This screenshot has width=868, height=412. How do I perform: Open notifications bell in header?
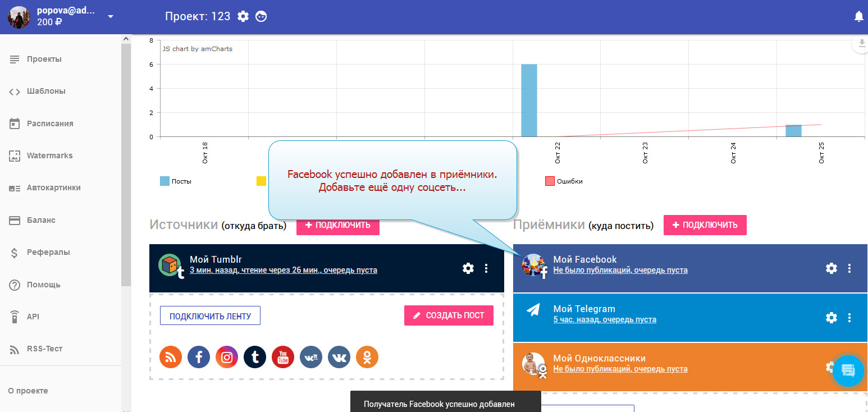[858, 17]
